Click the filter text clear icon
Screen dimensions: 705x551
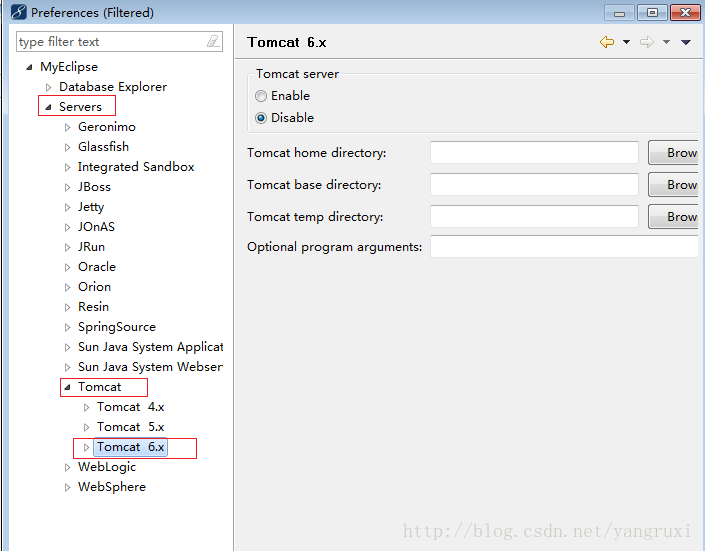click(x=213, y=42)
